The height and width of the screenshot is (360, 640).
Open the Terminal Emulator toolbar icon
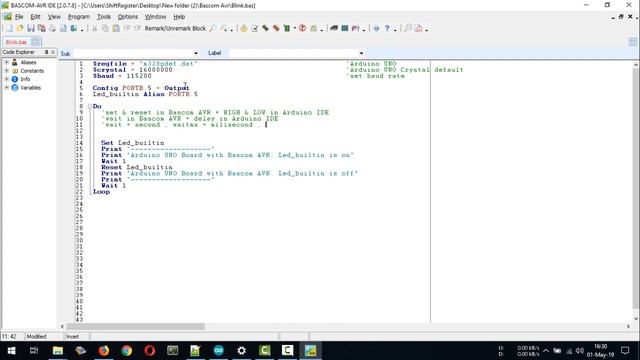coord(334,28)
